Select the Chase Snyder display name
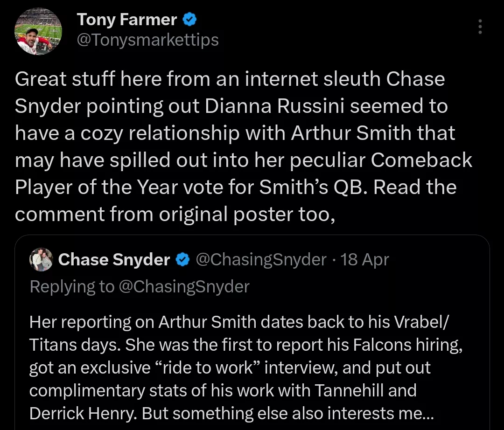504x430 pixels. click(114, 260)
